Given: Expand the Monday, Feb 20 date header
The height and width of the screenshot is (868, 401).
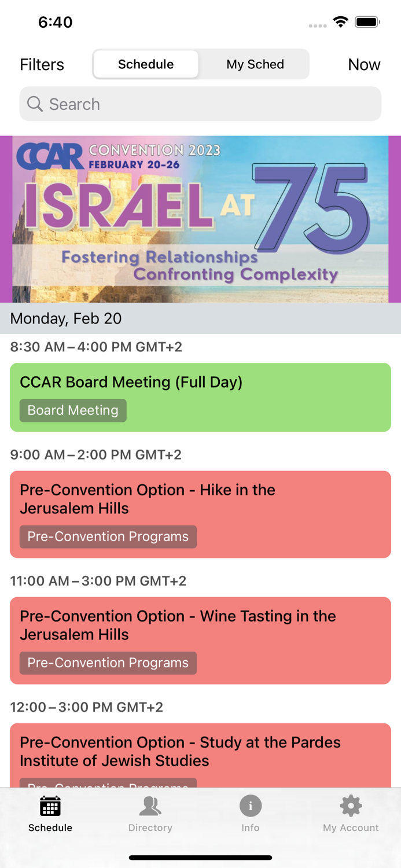Looking at the screenshot, I should [x=65, y=318].
